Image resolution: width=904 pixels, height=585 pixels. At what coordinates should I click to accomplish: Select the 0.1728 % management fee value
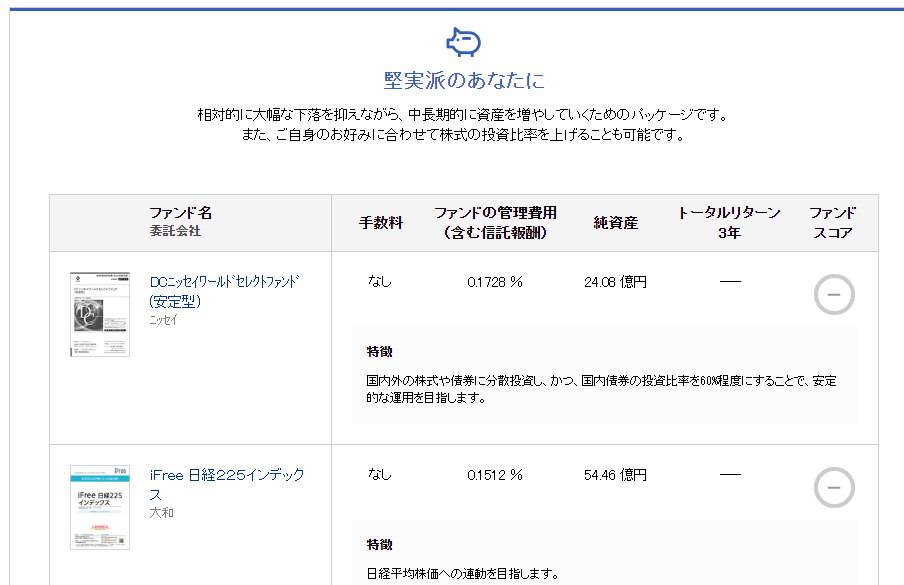tap(495, 282)
